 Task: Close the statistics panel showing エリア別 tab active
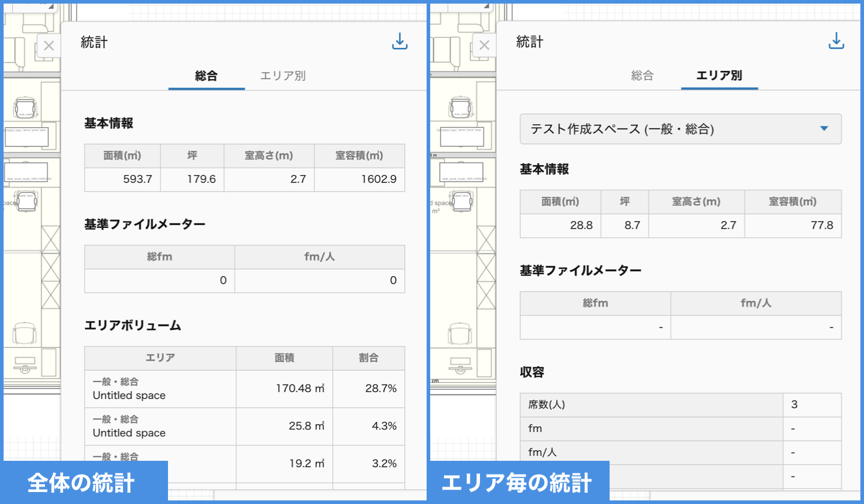(x=485, y=46)
